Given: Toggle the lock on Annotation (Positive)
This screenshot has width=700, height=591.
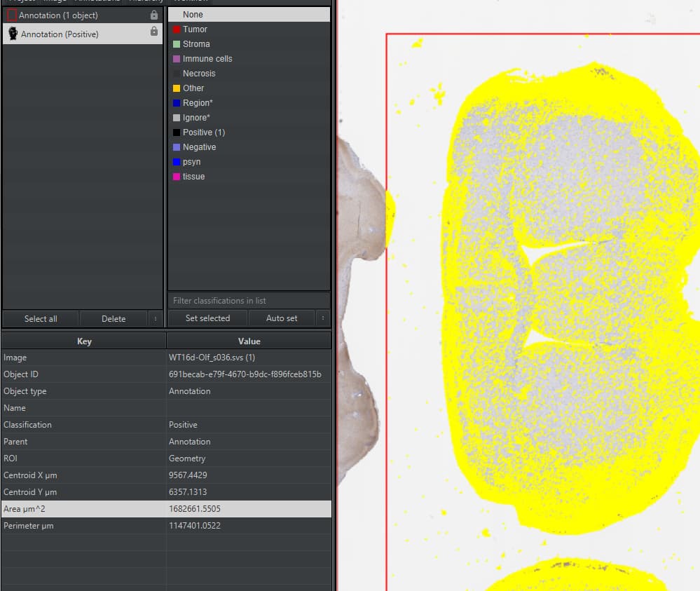Looking at the screenshot, I should pos(155,33).
